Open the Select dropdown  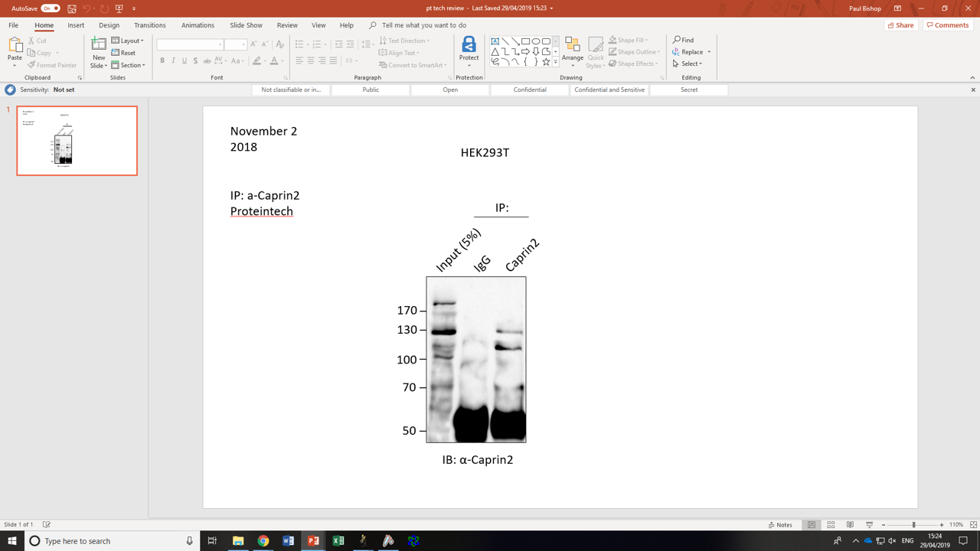(x=688, y=64)
